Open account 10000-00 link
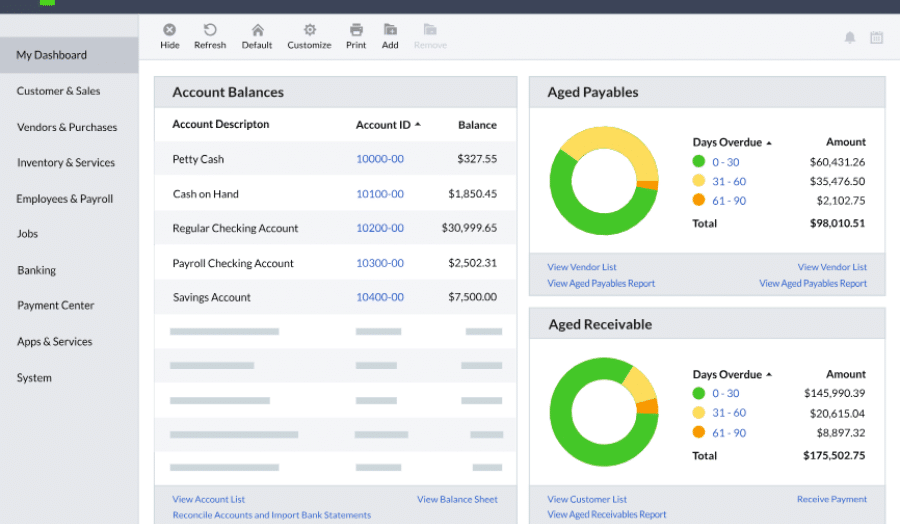Screen dimensions: 900x524 point(380,159)
